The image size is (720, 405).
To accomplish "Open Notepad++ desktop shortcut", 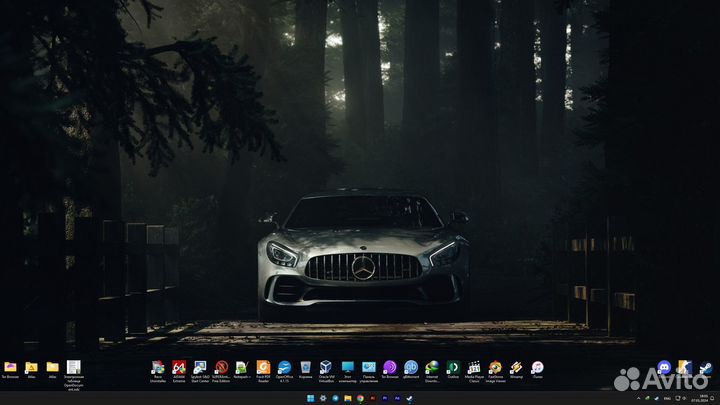I will click(242, 368).
